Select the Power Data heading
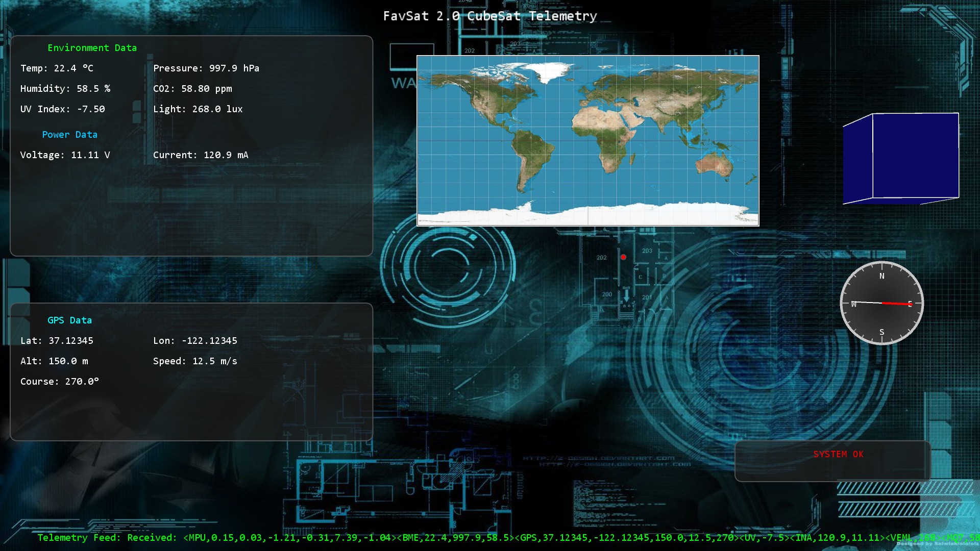The image size is (980, 551). click(x=70, y=135)
